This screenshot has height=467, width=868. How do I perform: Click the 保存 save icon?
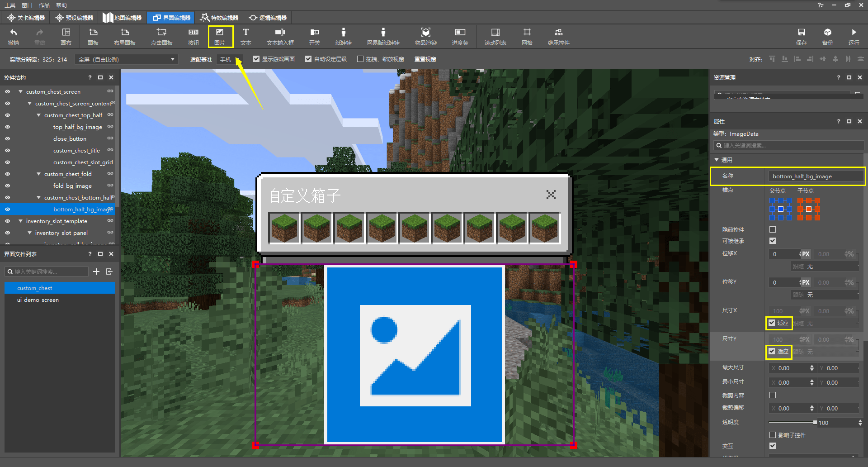[802, 37]
